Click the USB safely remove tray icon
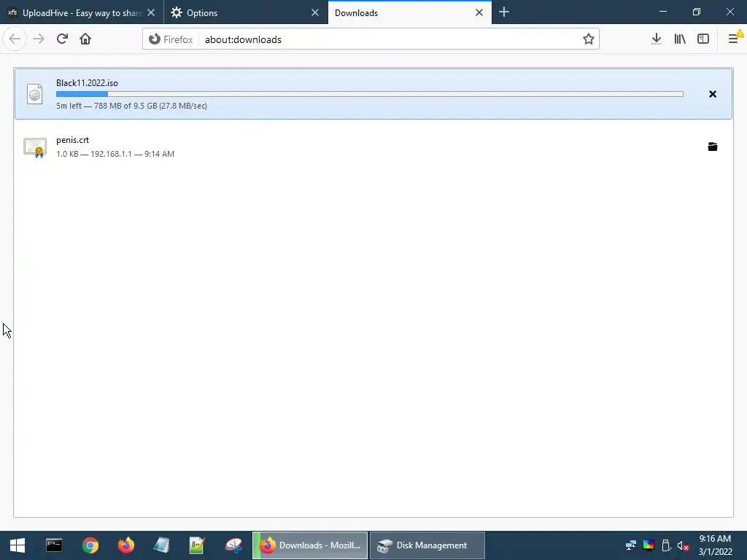747x560 pixels. coord(667,545)
